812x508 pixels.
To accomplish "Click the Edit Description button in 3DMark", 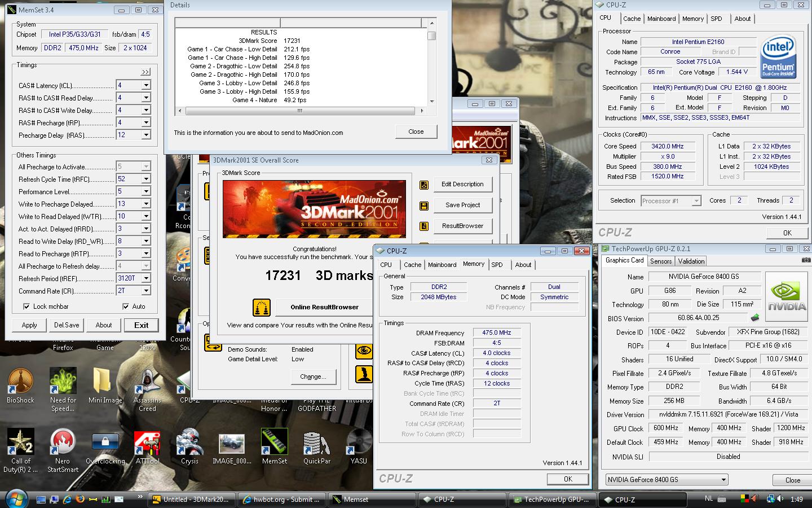I will (462, 185).
